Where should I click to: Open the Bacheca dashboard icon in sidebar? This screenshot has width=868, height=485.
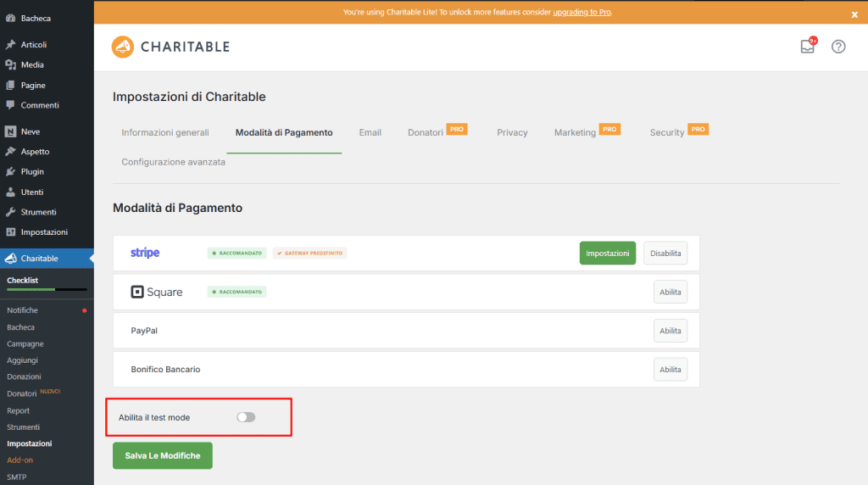point(10,19)
